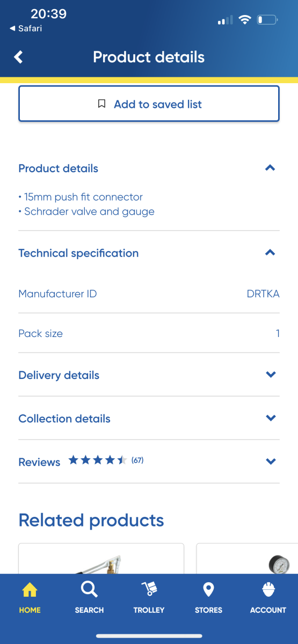The width and height of the screenshot is (298, 644).
Task: Select the STORES tab label
Action: pos(208,610)
